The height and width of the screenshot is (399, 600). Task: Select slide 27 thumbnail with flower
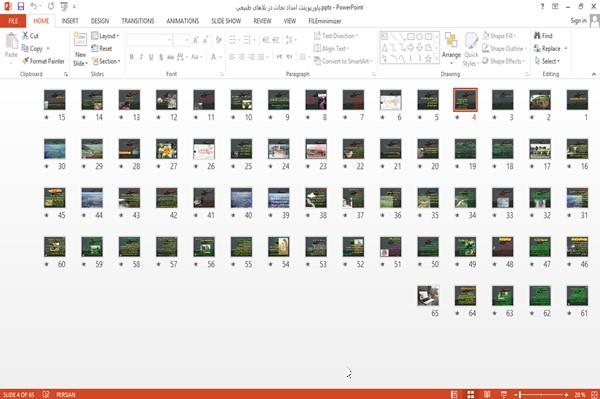[x=166, y=148]
